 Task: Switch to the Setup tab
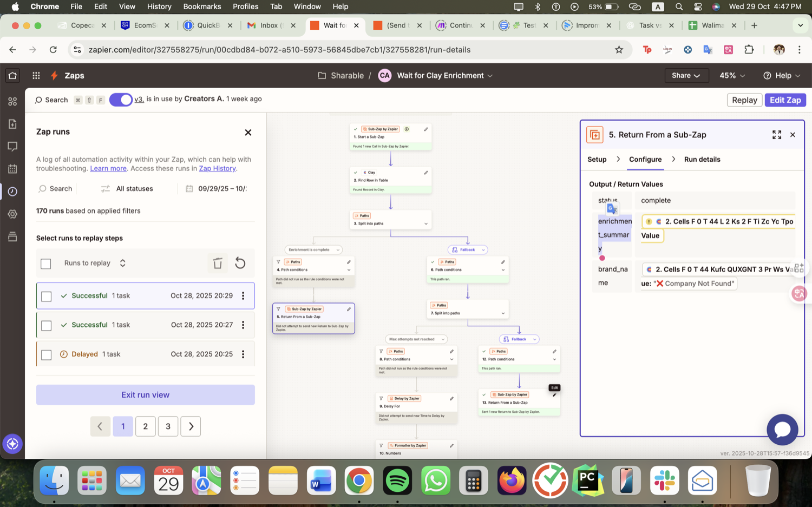(x=597, y=160)
